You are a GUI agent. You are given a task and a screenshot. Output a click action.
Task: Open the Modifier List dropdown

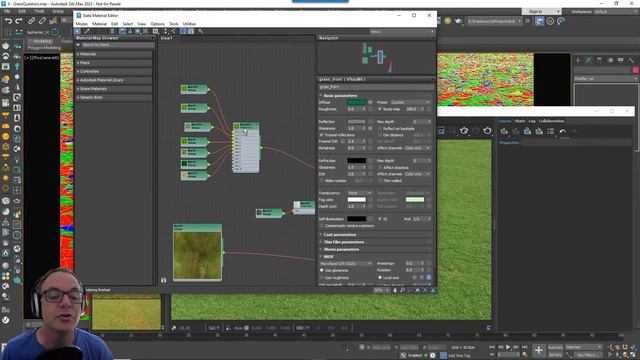pyautogui.click(x=605, y=78)
